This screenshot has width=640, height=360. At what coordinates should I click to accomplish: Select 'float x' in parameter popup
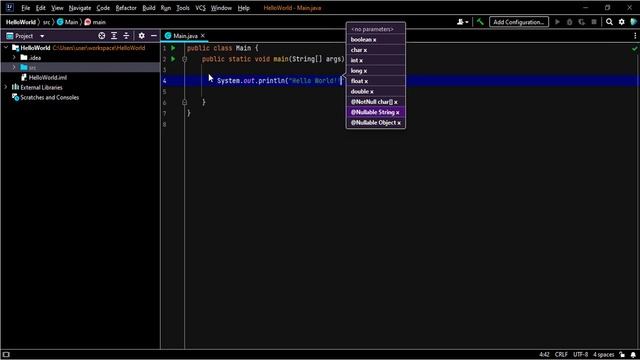pyautogui.click(x=376, y=81)
